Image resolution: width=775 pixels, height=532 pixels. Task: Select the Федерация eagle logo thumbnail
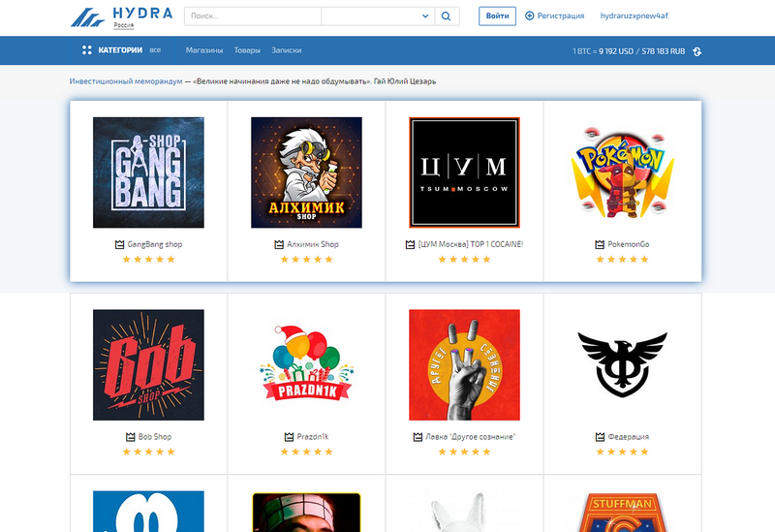click(622, 364)
